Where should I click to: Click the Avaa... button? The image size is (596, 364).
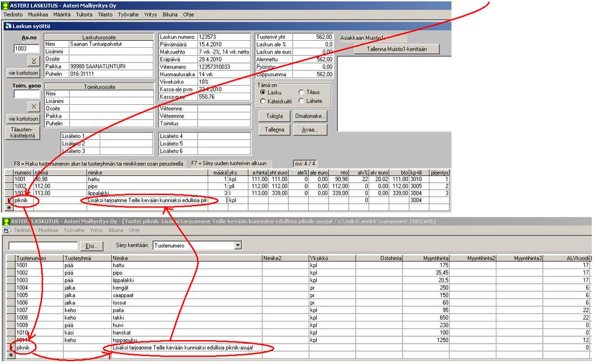point(310,129)
